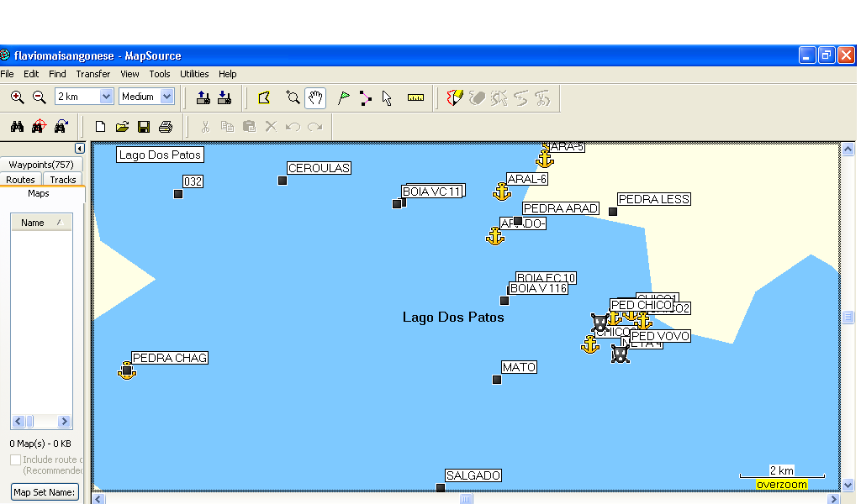
Task: Switch to the Waypoints(757) tab
Action: [x=41, y=165]
